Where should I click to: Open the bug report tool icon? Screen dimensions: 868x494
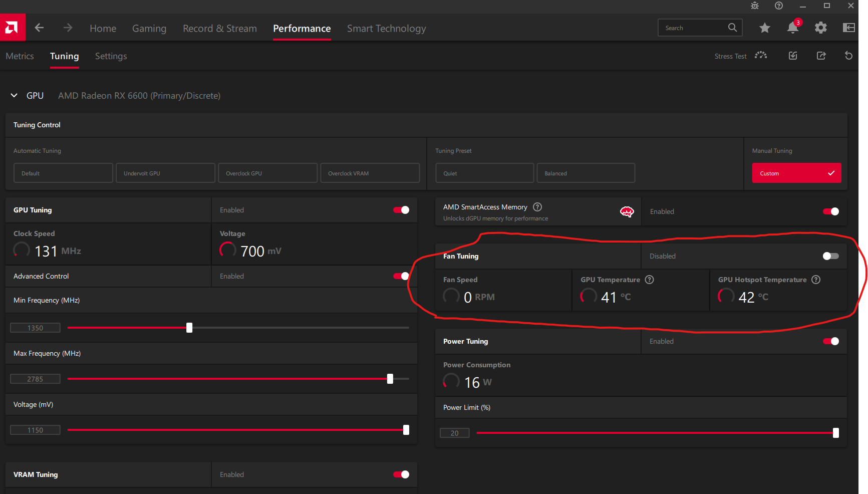(x=755, y=6)
